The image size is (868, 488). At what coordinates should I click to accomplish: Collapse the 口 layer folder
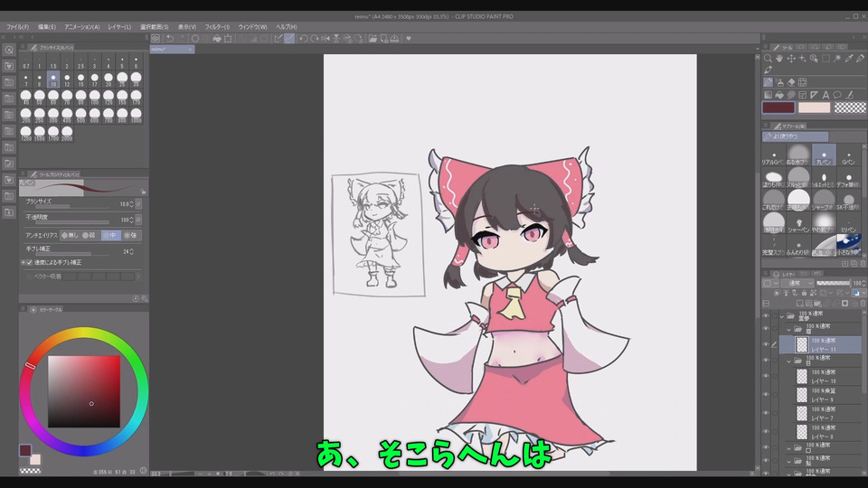(788, 448)
